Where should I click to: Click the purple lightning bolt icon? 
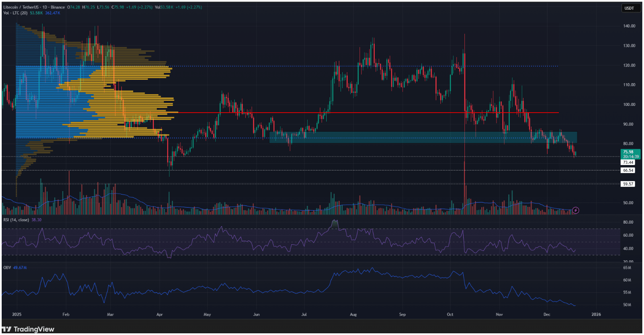576,210
